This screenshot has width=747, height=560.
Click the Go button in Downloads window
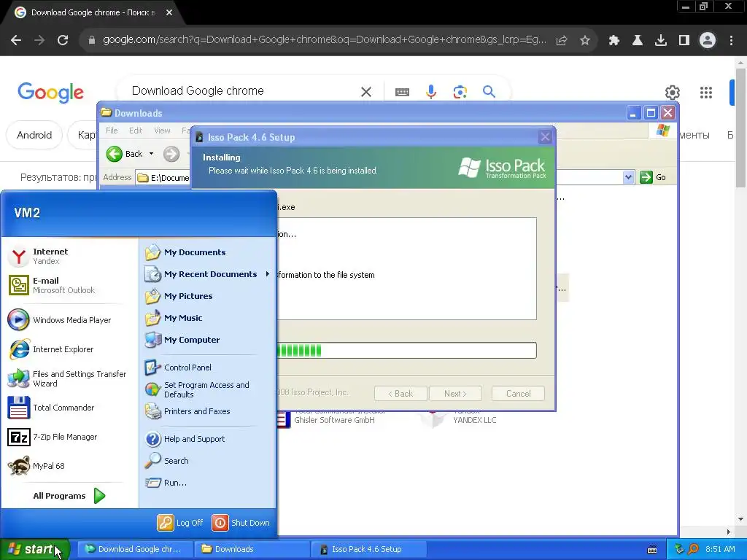(x=653, y=177)
